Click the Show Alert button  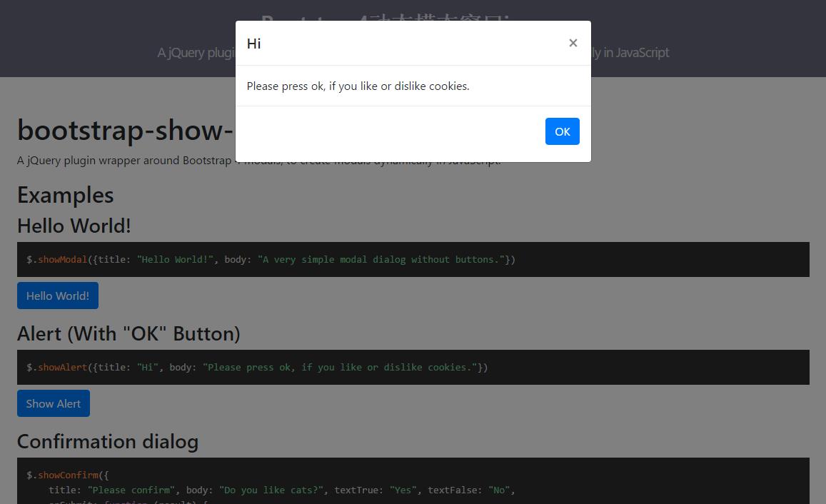[x=54, y=403]
